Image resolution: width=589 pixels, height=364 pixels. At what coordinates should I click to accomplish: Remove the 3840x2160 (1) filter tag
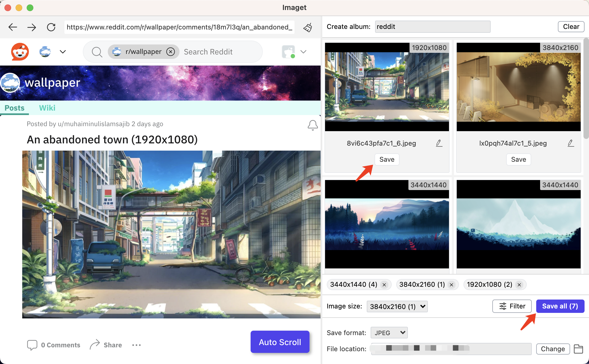point(452,284)
